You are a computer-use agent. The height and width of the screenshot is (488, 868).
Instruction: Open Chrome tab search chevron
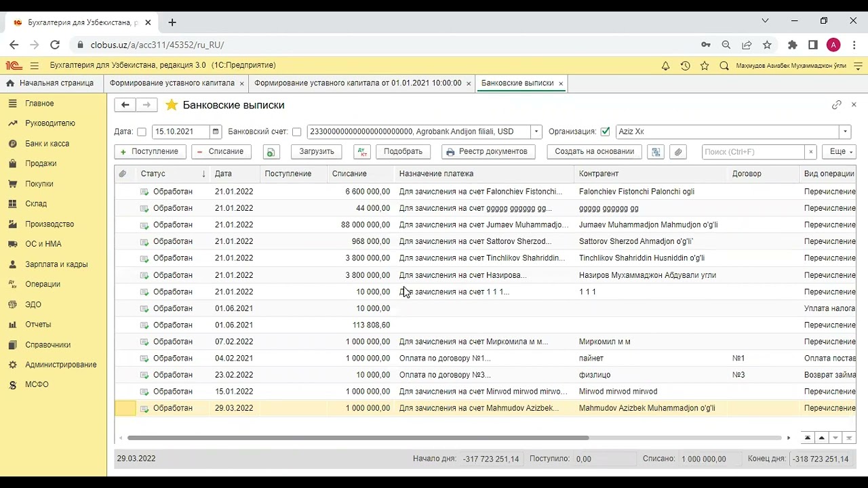click(x=766, y=21)
